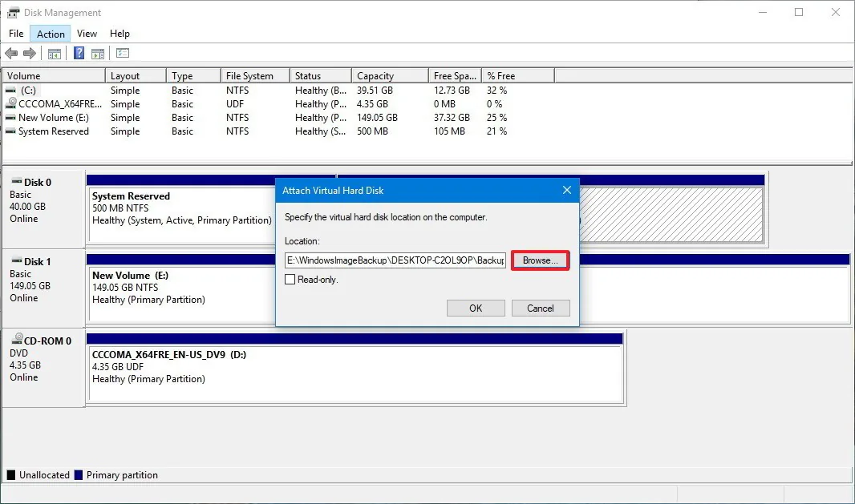
Task: Open the File menu
Action: 16,34
